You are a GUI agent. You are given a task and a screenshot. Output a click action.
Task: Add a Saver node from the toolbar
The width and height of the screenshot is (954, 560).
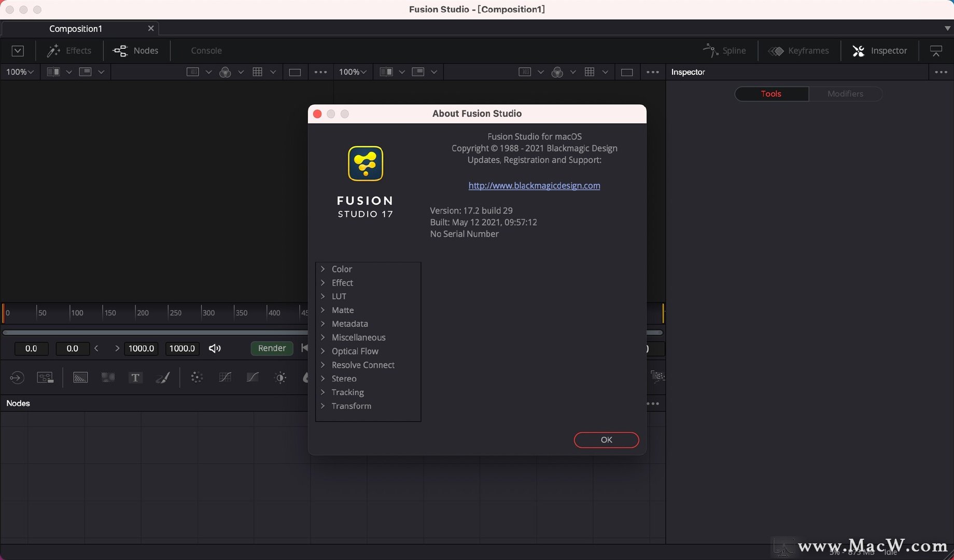pos(45,377)
